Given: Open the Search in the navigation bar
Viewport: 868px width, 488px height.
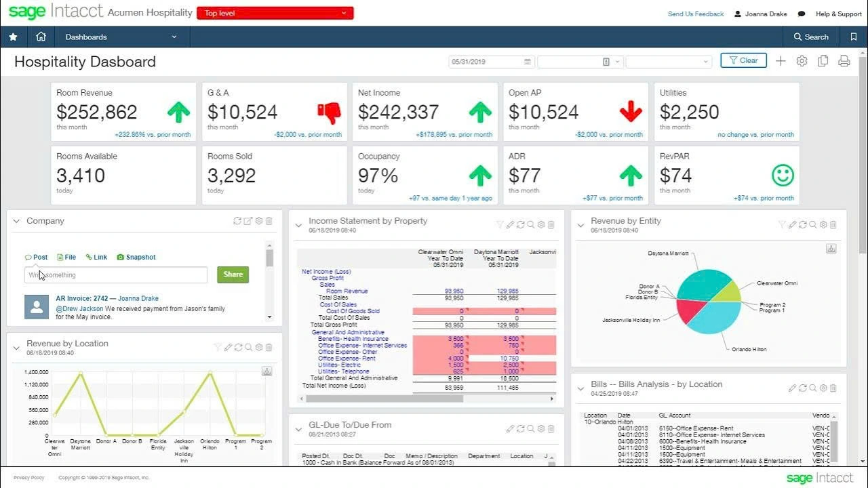Looking at the screenshot, I should click(x=811, y=37).
